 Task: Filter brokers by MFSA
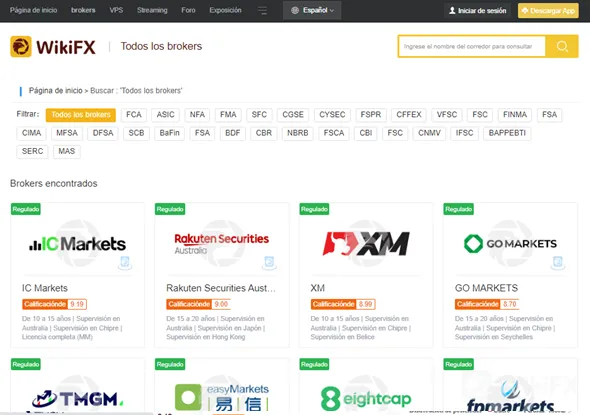point(67,133)
